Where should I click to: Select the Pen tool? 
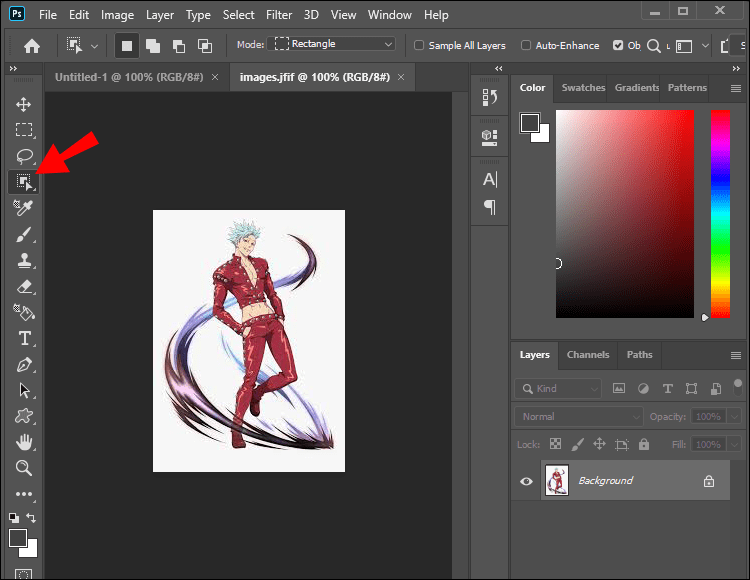(x=24, y=365)
